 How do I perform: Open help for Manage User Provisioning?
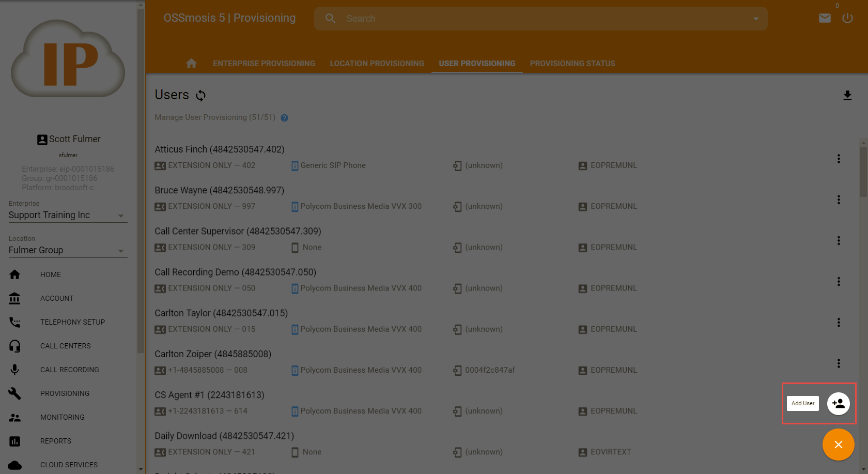pos(284,118)
